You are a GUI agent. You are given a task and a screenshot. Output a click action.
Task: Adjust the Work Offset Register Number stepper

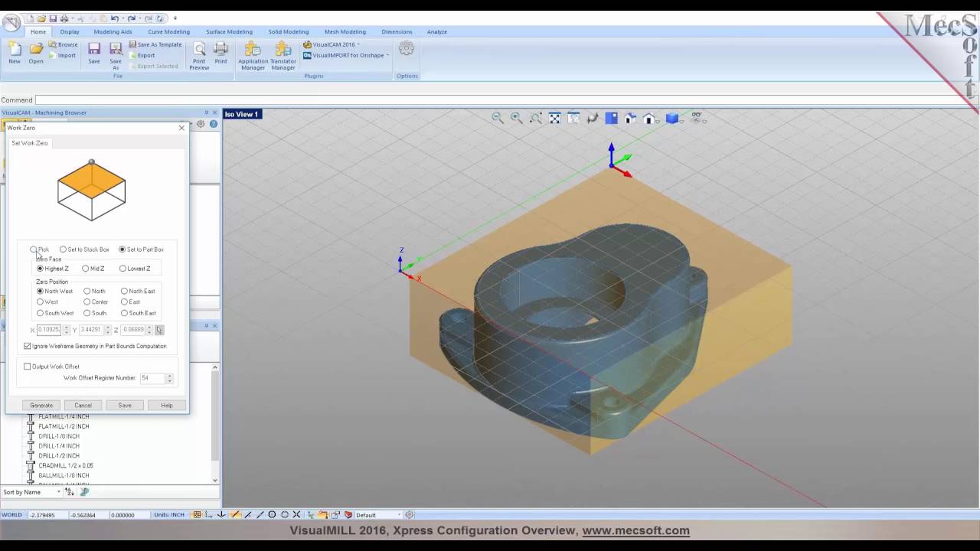(169, 378)
